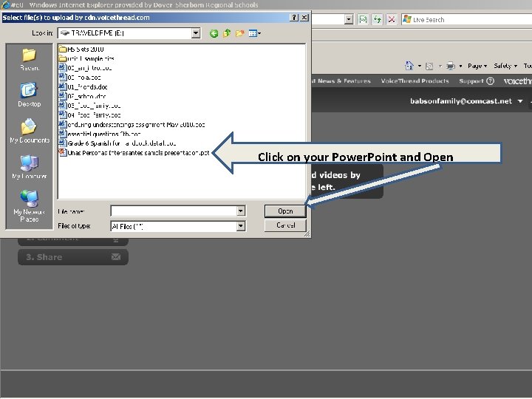Select the PowerPoint file icon in list
Screen dimensions: 532x399
click(62, 152)
